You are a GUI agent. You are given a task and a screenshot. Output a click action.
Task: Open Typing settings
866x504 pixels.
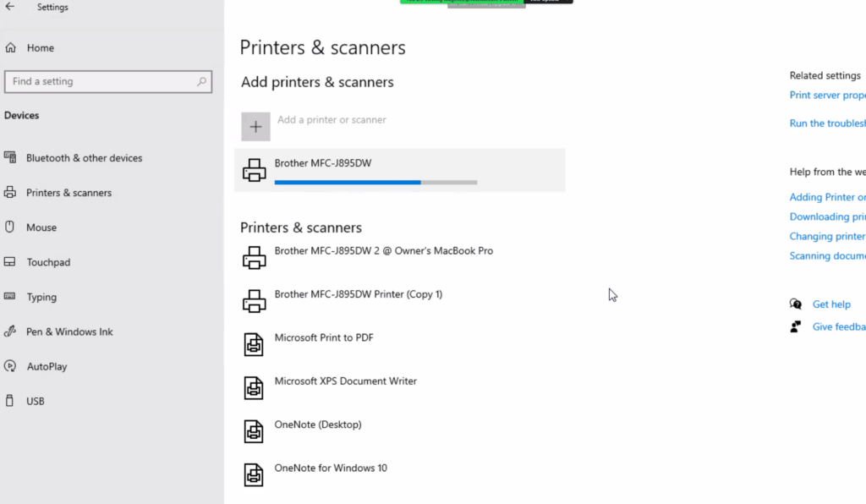point(41,297)
